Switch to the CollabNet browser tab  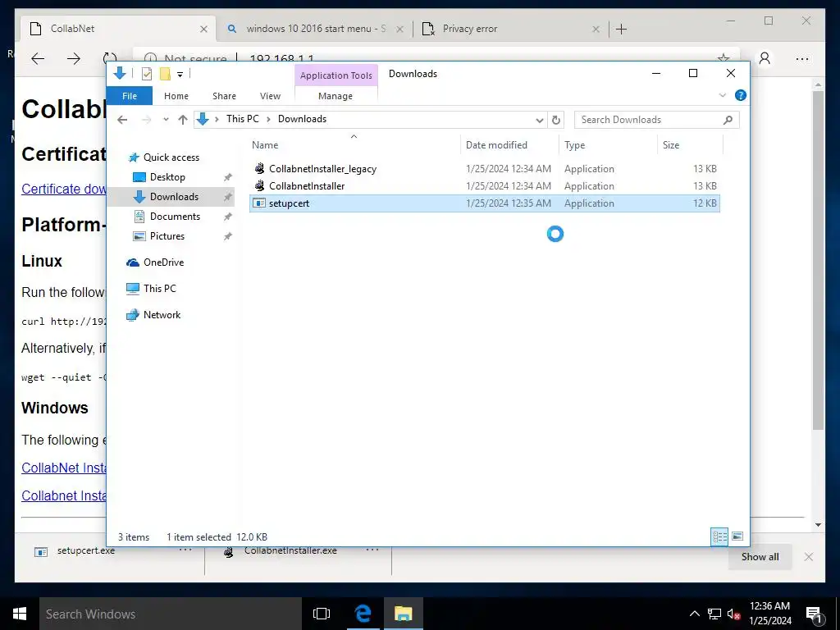[x=118, y=29]
